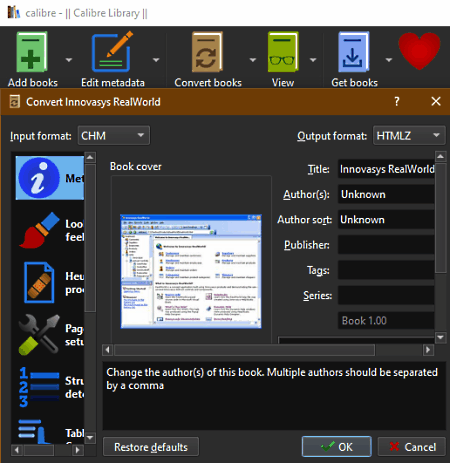Open Look & feel paintbrush section
The height and width of the screenshot is (463, 450).
(39, 230)
